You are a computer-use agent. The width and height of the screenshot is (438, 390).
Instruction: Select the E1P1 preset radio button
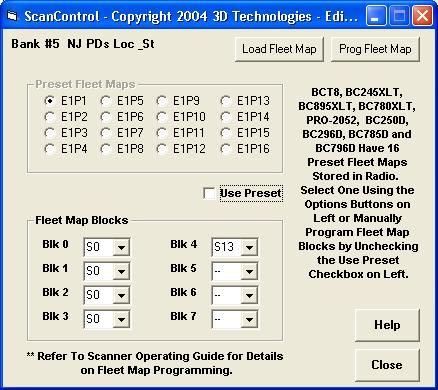tap(50, 101)
